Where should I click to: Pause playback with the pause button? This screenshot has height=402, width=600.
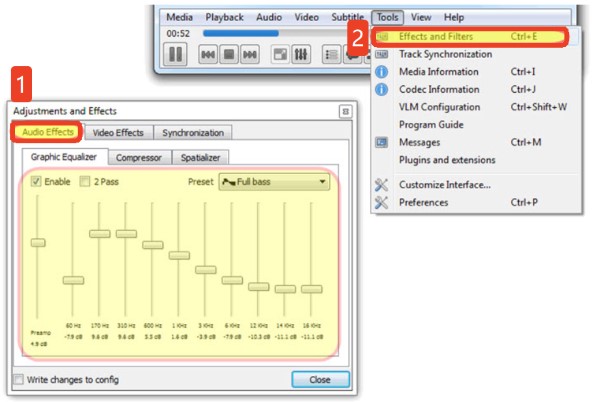point(175,54)
